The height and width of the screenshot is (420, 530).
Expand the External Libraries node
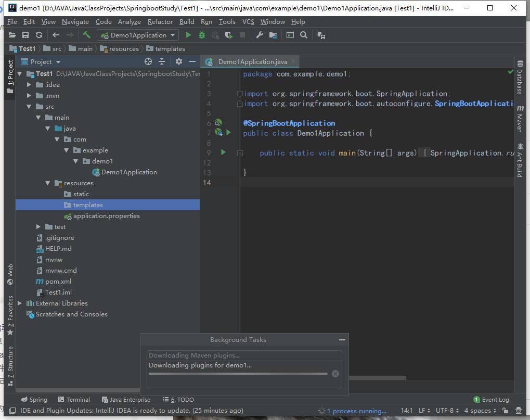coord(20,303)
